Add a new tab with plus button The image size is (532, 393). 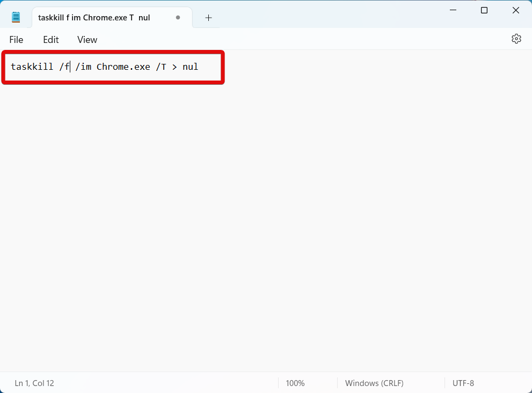[x=208, y=18]
